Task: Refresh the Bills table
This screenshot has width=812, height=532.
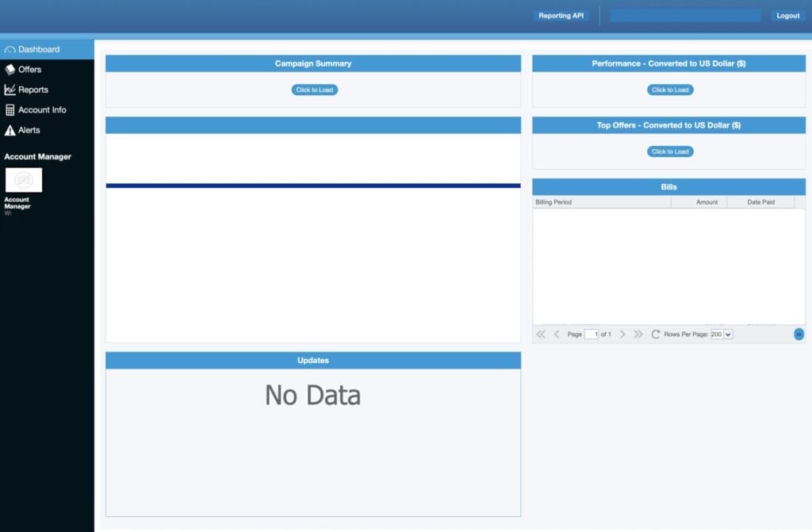Action: coord(656,335)
